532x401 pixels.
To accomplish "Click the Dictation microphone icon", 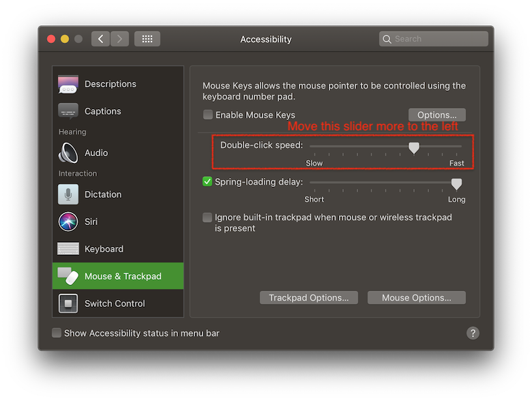I will pos(68,194).
